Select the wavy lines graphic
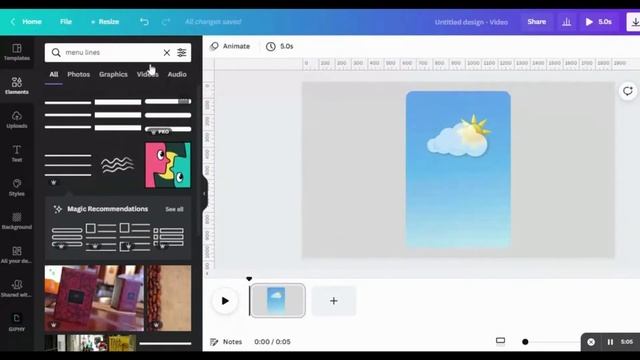This screenshot has width=640, height=360. [x=118, y=164]
